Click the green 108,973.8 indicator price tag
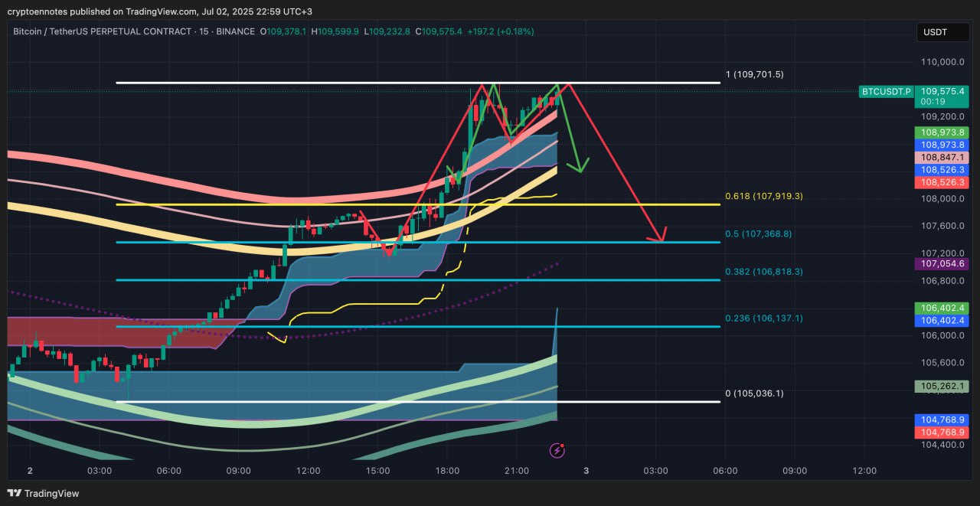Screen dimensions: 980x506 pyautogui.click(x=942, y=132)
